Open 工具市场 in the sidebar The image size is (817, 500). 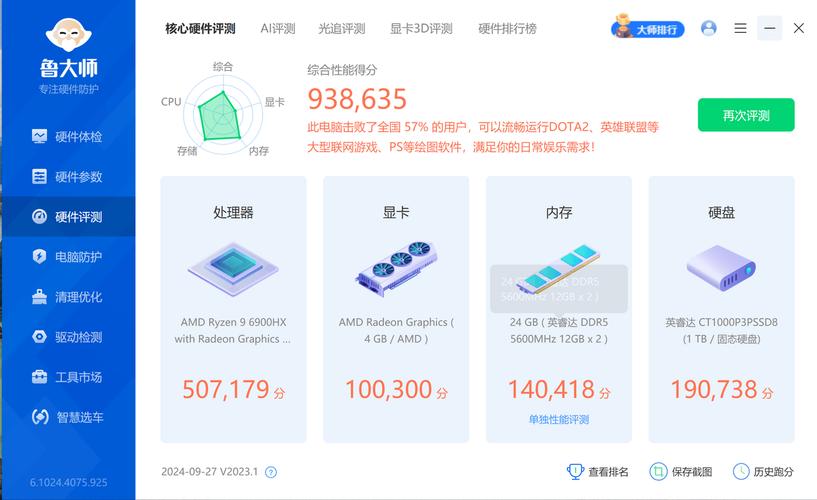(68, 377)
